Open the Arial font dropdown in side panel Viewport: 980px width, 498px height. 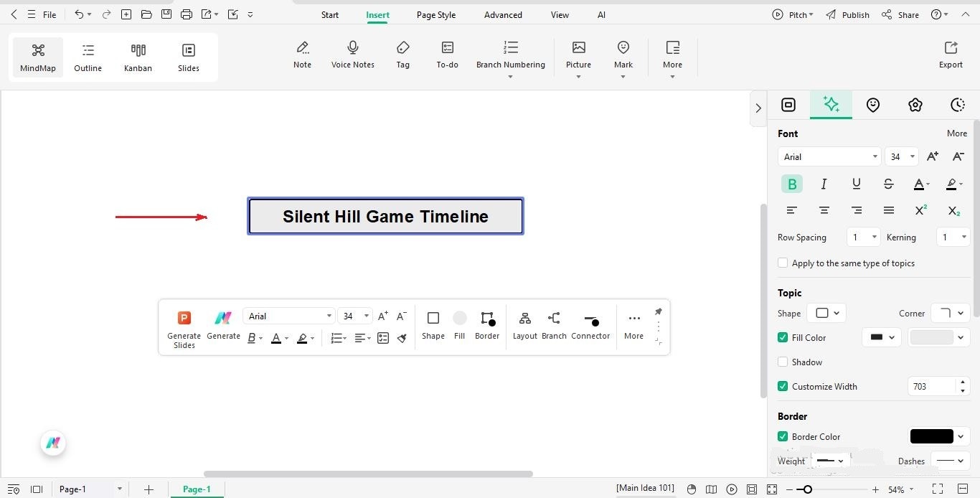click(x=829, y=156)
